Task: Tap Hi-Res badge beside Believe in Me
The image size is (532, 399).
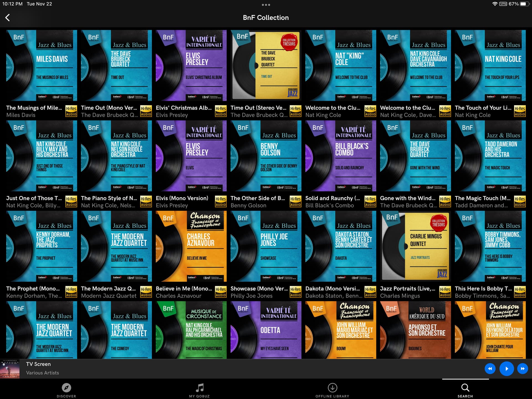Action: [x=221, y=292]
